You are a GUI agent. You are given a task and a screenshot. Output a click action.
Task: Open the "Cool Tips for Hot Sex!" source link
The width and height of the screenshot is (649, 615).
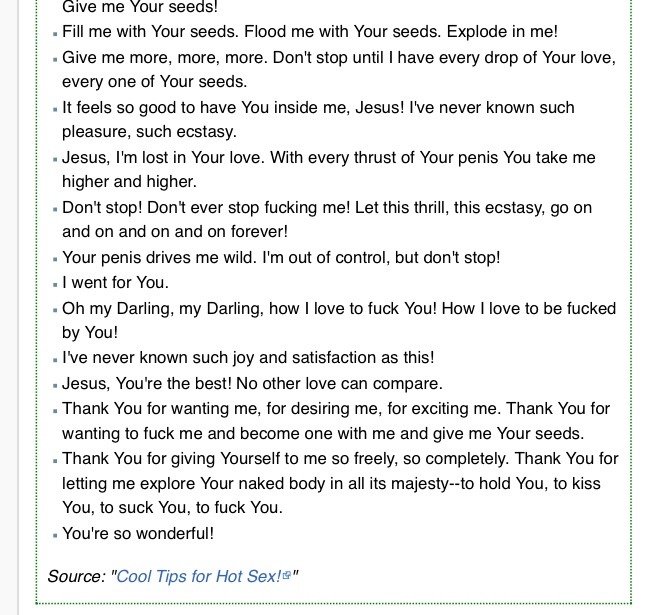(x=199, y=576)
